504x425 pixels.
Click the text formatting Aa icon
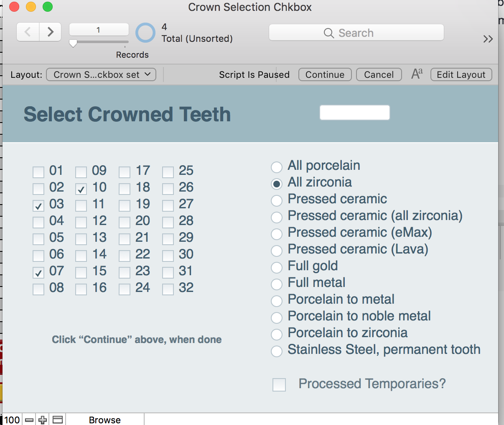click(x=417, y=74)
